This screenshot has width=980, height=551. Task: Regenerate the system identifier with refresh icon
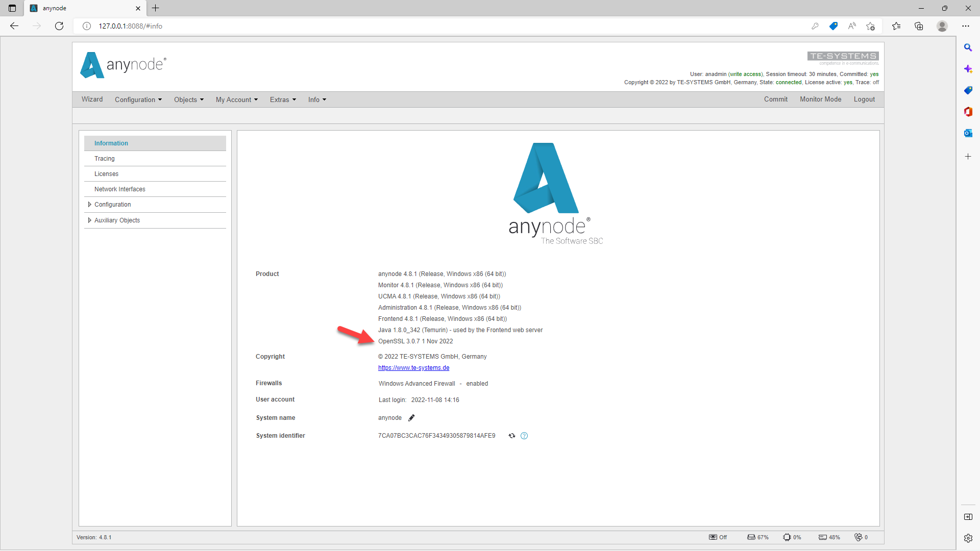[x=512, y=436]
